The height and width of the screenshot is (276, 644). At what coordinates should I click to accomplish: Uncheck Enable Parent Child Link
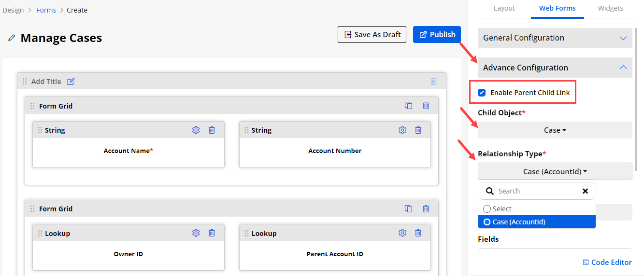click(482, 93)
